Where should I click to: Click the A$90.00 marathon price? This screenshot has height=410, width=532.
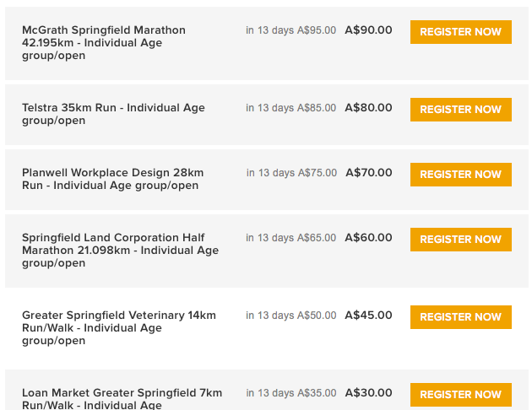pyautogui.click(x=368, y=30)
